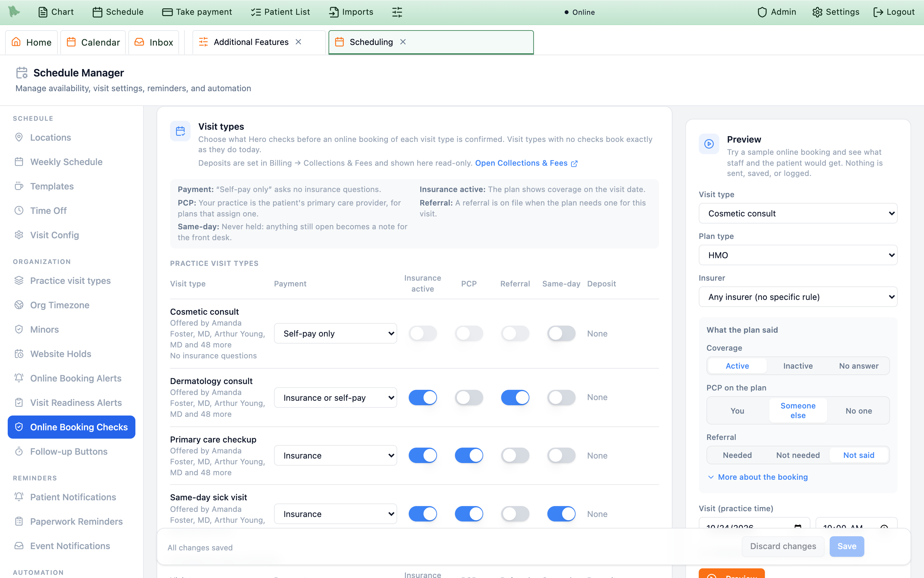Open Payment dropdown for Cosmetic consult
This screenshot has width=924, height=578.
(336, 333)
